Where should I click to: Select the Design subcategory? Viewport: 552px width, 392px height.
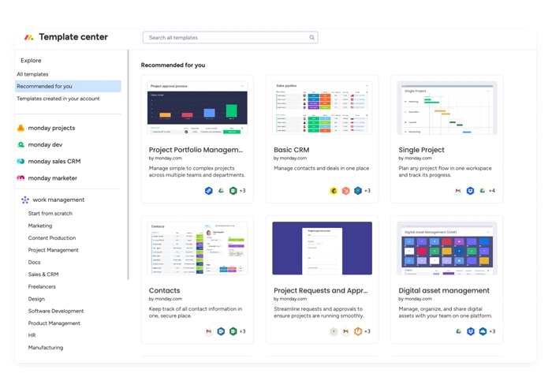click(x=36, y=299)
